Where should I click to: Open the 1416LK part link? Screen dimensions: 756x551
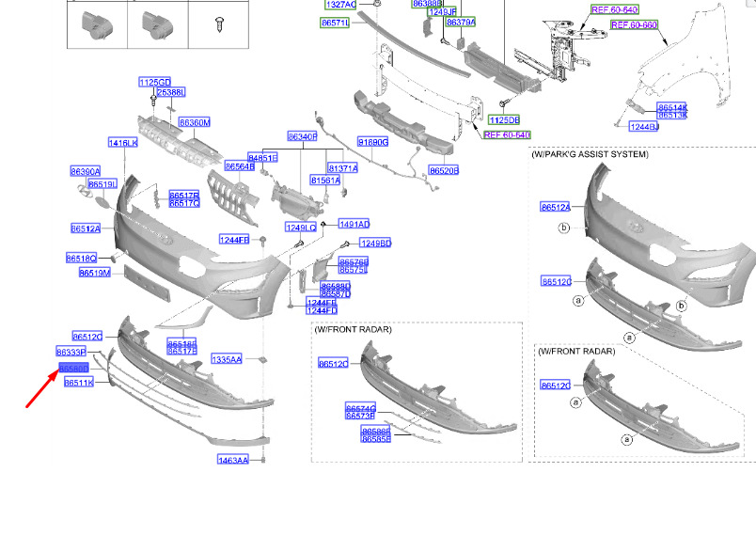tap(123, 143)
